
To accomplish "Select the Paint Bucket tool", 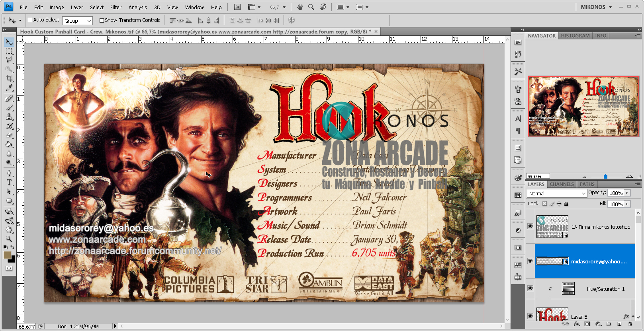I will pos(9,144).
